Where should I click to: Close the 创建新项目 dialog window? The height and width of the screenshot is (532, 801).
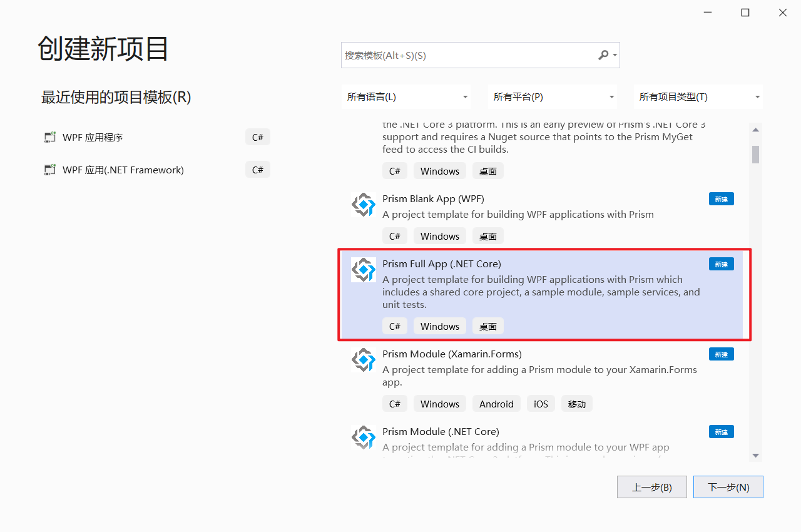coord(783,13)
